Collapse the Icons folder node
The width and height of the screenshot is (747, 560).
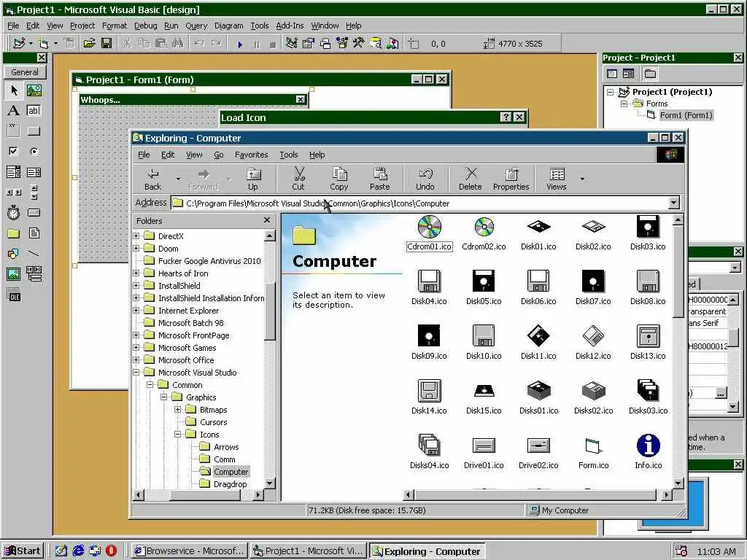pyautogui.click(x=178, y=434)
